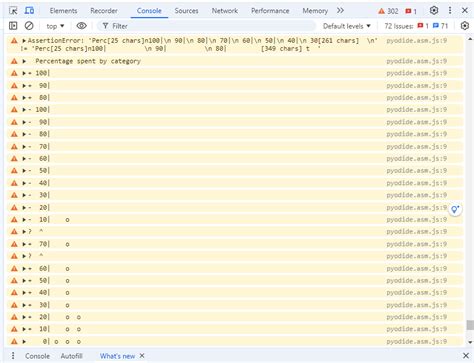Click the warning icon on '- 80|' row
The height and width of the screenshot is (363, 474).
click(x=14, y=134)
